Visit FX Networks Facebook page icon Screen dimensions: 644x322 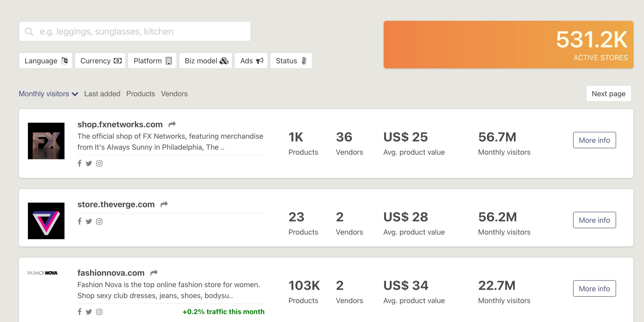pos(80,163)
